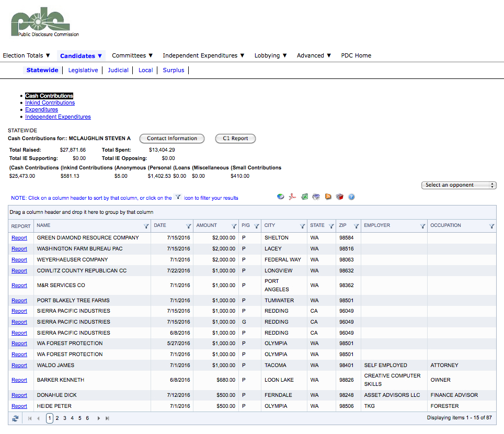Open the 'Select an opponent' dropdown
Image resolution: width=504 pixels, height=434 pixels.
point(459,185)
